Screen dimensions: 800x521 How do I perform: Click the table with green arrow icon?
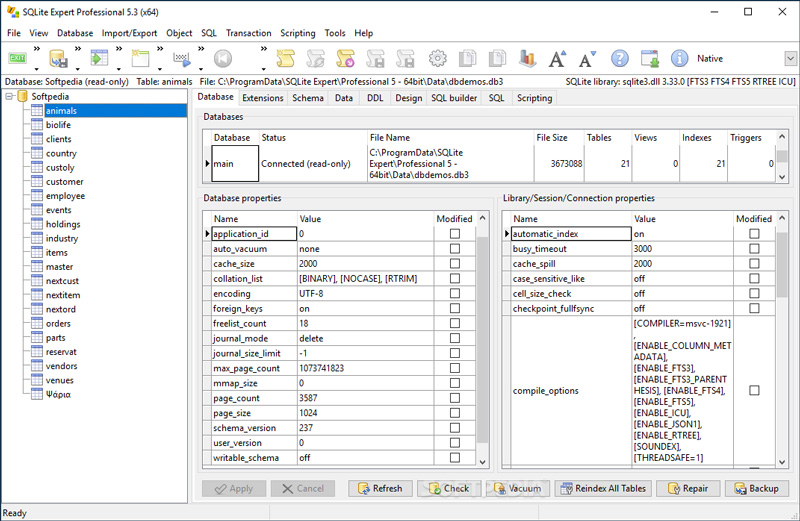click(x=99, y=58)
